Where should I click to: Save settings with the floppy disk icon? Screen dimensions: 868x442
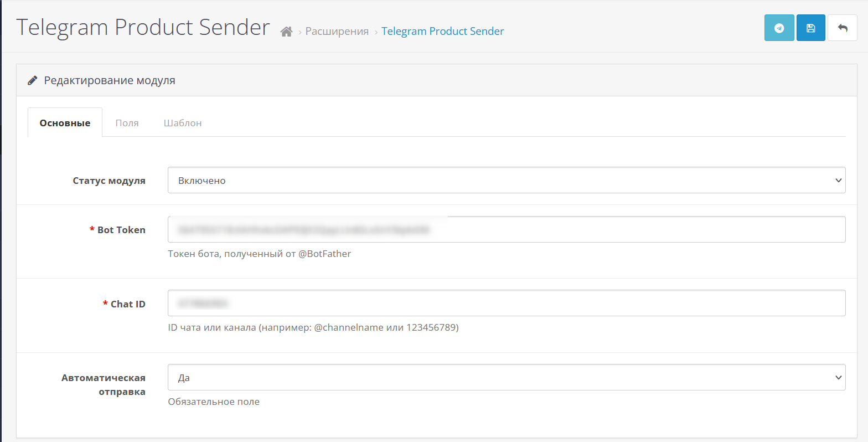[810, 28]
